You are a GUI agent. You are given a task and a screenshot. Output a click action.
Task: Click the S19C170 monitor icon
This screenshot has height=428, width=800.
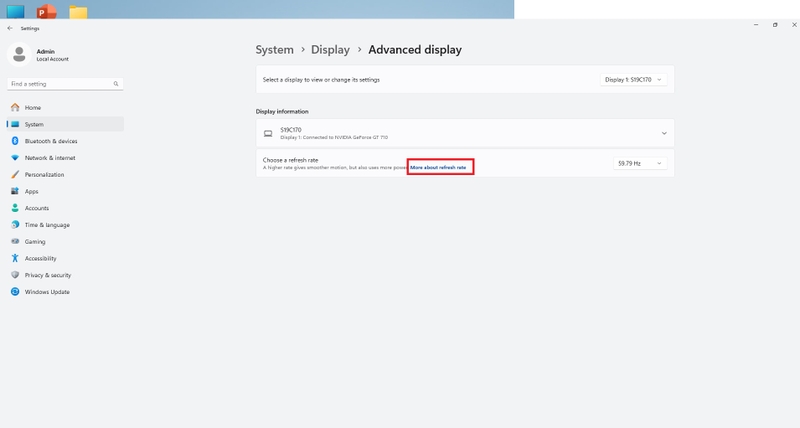(268, 134)
